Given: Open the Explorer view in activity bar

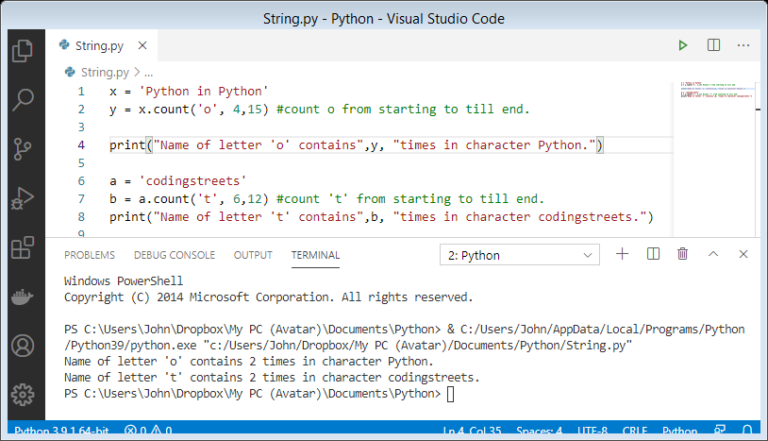Looking at the screenshot, I should click(22, 52).
